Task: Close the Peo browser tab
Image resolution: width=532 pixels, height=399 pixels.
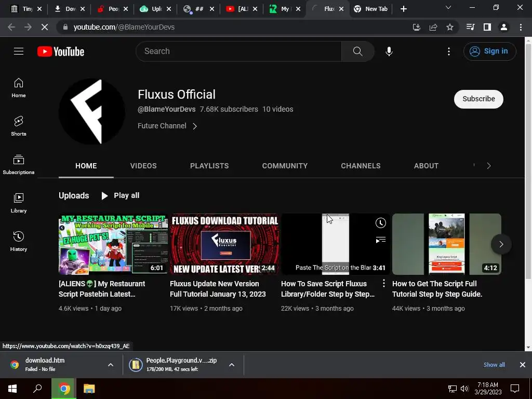Action: click(126, 9)
